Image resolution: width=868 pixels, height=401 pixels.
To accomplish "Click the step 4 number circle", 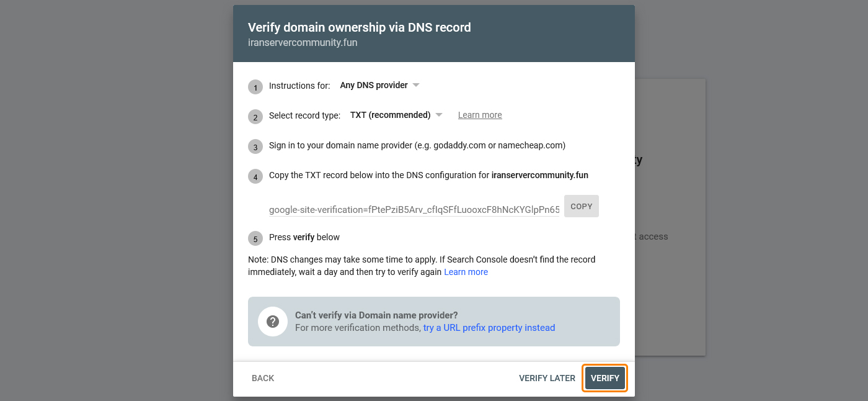I will point(255,176).
